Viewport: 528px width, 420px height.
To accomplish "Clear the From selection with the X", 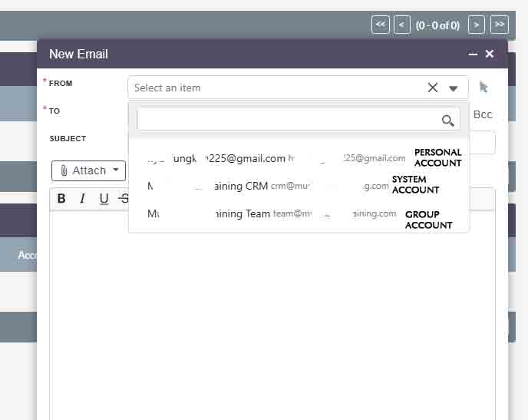I will 433,88.
